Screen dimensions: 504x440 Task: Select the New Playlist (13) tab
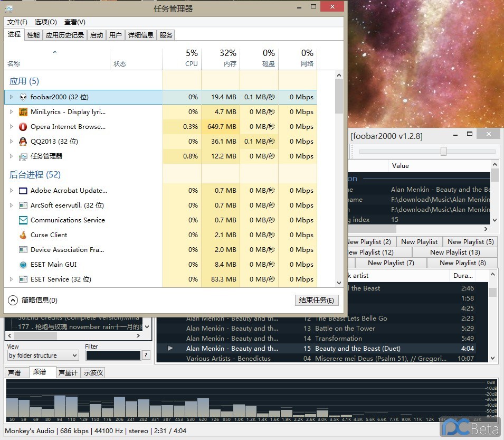click(455, 252)
